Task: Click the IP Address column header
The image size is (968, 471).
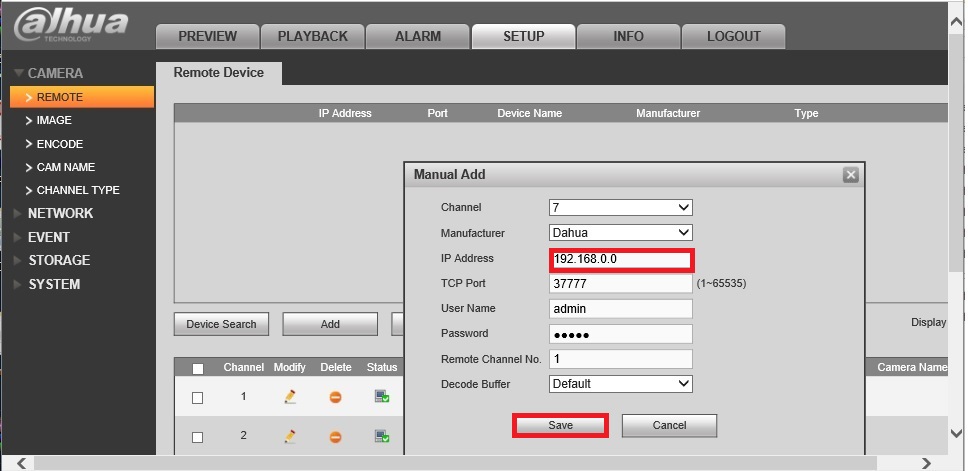Action: 345,114
